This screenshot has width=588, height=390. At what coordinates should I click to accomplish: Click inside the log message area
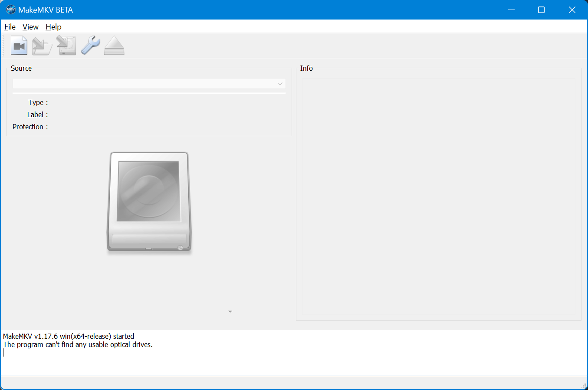tap(294, 353)
